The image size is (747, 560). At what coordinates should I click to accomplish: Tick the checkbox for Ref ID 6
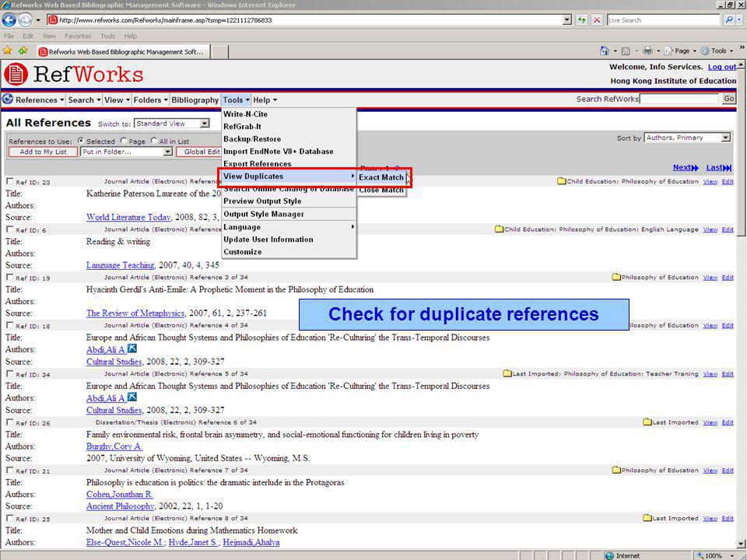(9, 229)
